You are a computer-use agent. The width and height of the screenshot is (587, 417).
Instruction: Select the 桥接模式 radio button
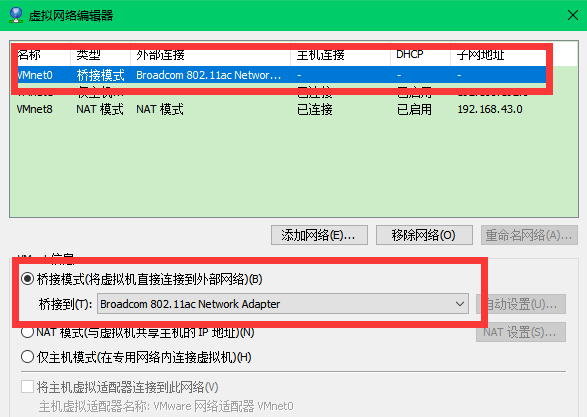(x=28, y=279)
